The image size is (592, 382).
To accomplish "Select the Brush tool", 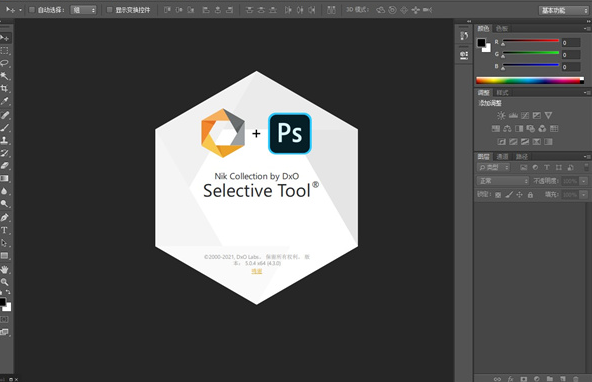I will coord(5,128).
